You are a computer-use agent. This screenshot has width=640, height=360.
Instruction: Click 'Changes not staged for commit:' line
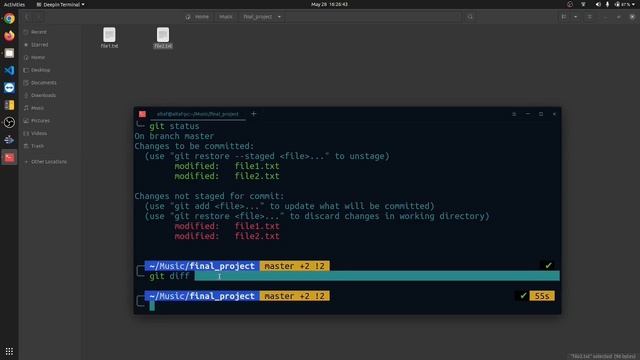point(209,196)
